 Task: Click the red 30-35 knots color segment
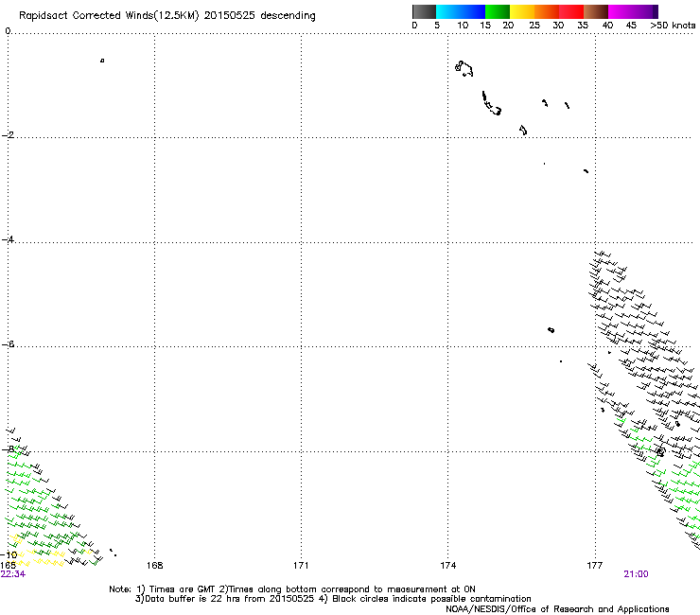(571, 11)
